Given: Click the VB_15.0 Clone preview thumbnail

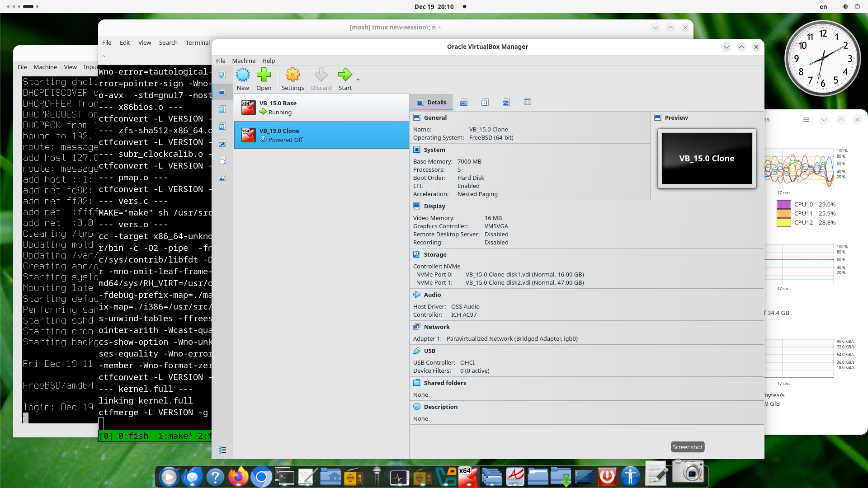Looking at the screenshot, I should [706, 158].
